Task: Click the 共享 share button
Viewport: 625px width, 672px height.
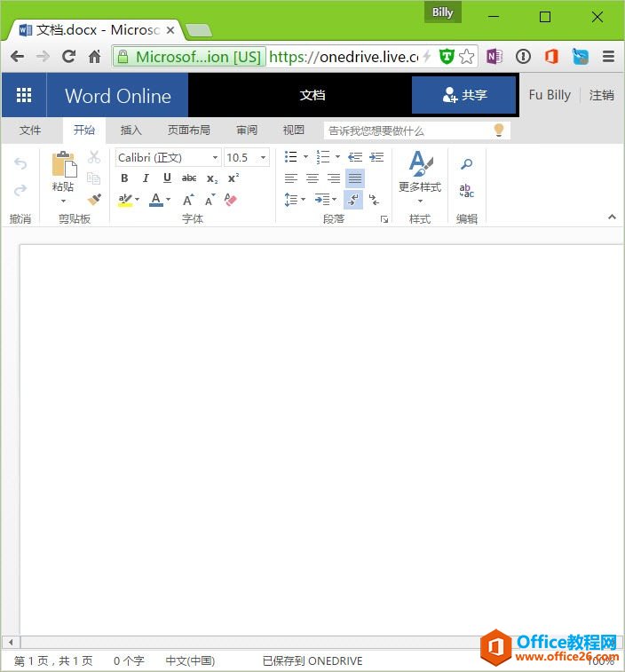Action: [x=463, y=95]
